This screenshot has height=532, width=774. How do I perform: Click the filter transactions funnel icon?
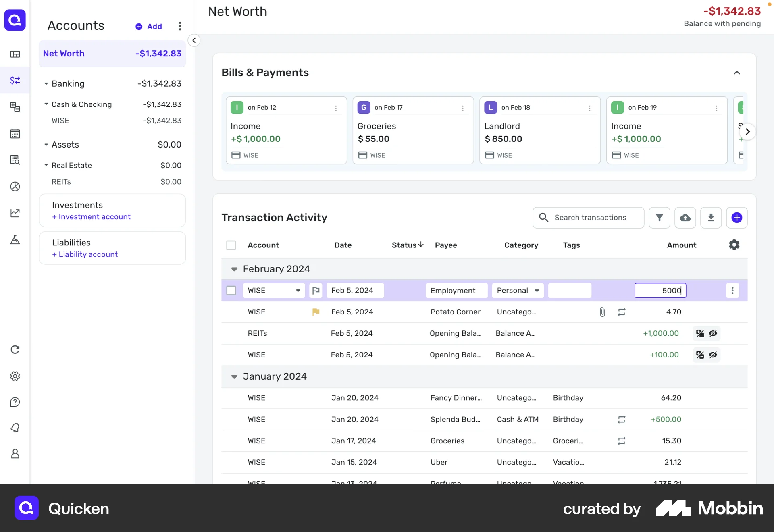pos(659,218)
